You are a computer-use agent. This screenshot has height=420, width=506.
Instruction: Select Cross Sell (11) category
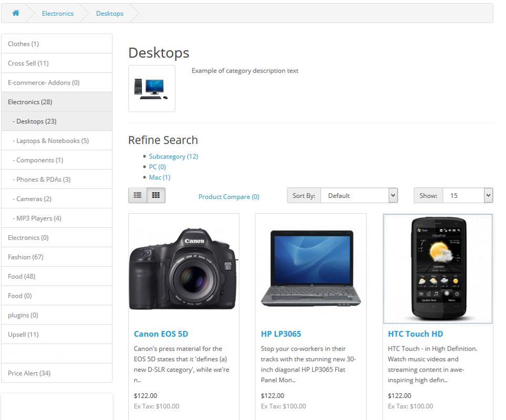tap(57, 63)
